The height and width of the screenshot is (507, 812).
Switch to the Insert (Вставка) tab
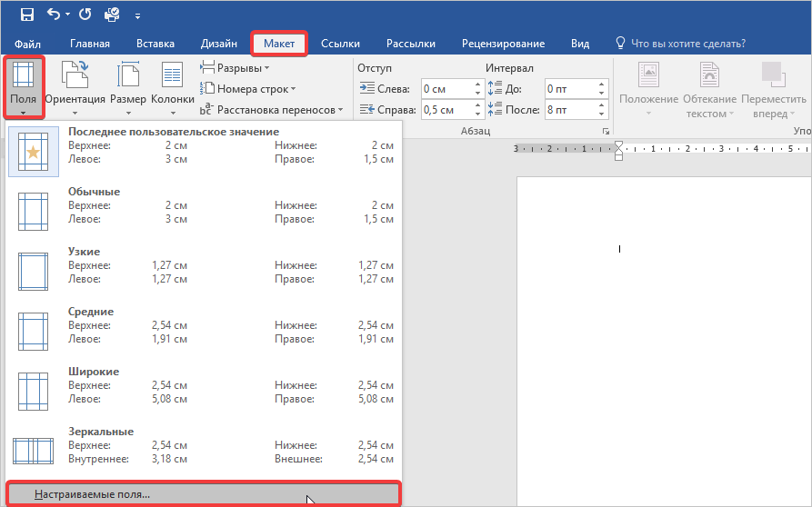click(x=155, y=44)
